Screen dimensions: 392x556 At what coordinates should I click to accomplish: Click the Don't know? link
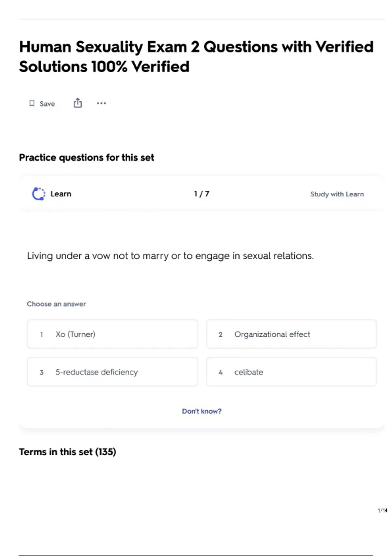tap(202, 411)
